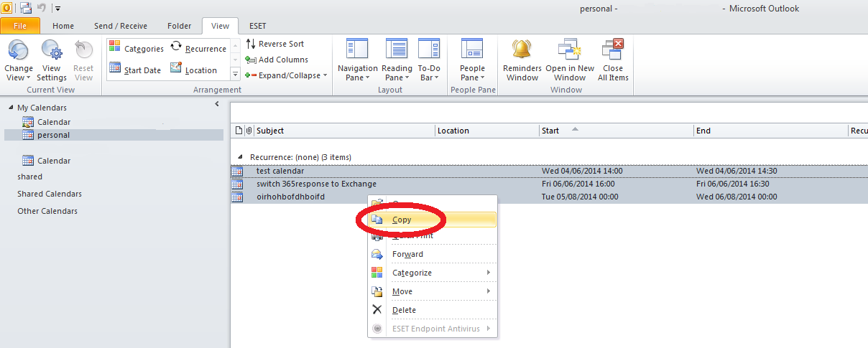
Task: Open the To-Do Bar dropdown
Action: pos(430,61)
